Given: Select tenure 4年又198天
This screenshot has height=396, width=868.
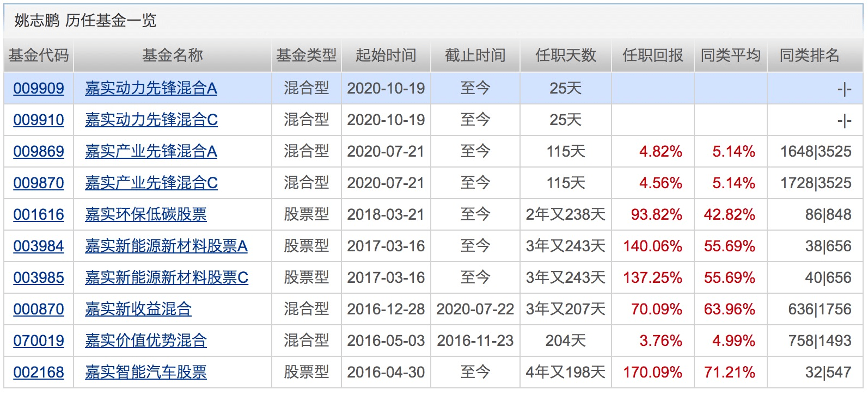Looking at the screenshot, I should 566,372.
